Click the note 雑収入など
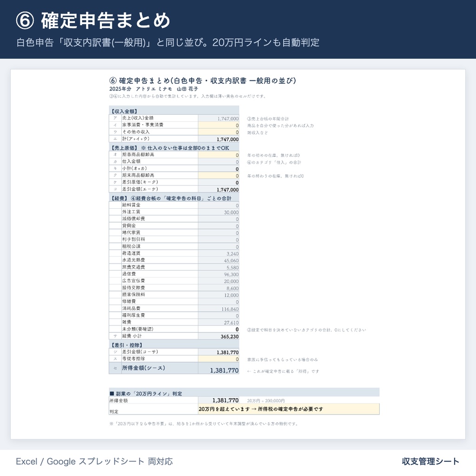The width and height of the screenshot is (476, 476). pyautogui.click(x=258, y=132)
